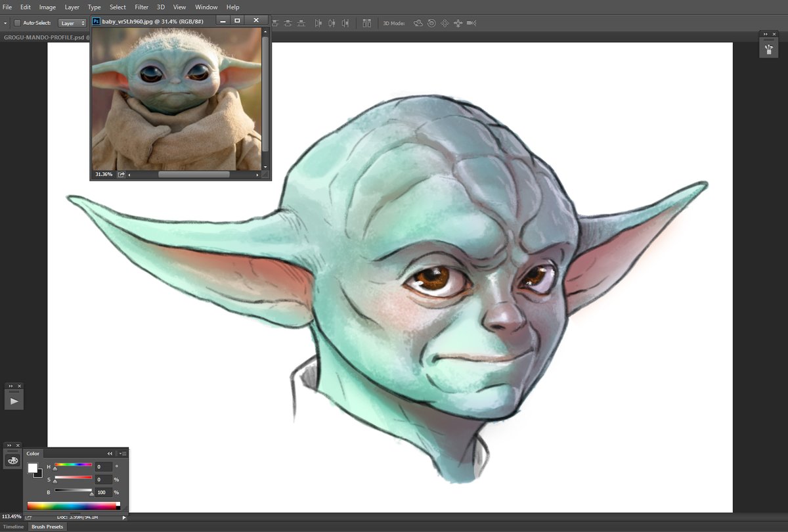788x532 pixels.
Task: Expand the top-right collapsed panel dock arrows
Action: point(765,33)
